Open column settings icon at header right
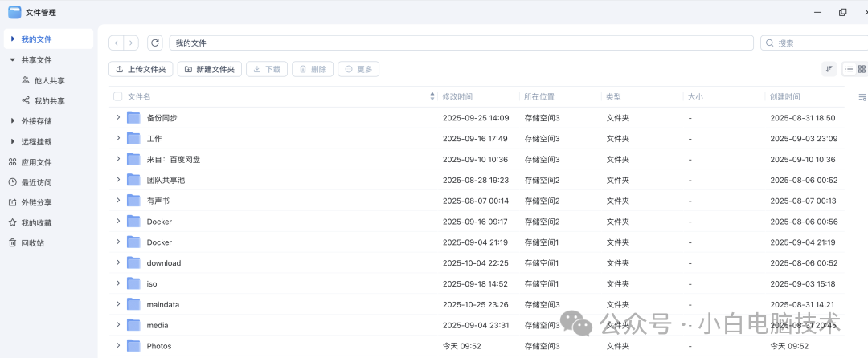The height and width of the screenshot is (358, 868). click(862, 97)
